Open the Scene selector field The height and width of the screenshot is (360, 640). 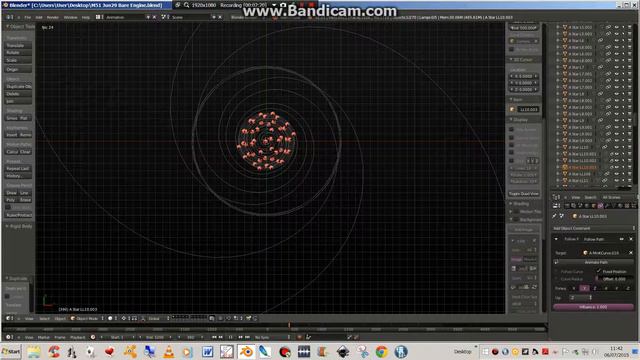[x=190, y=17]
